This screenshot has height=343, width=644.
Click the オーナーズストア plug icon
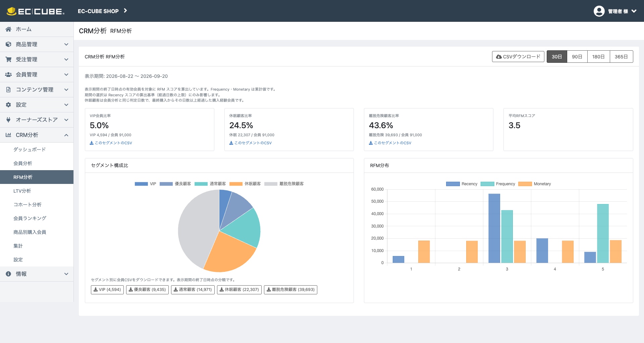pyautogui.click(x=8, y=120)
